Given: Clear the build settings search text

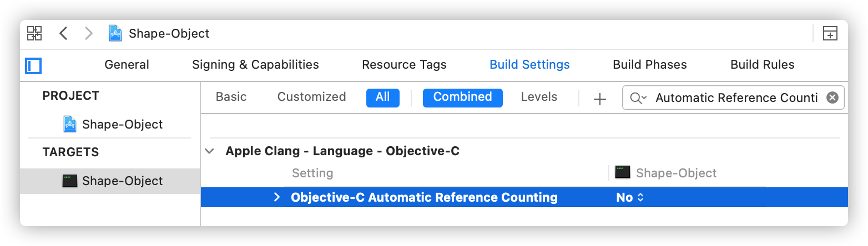Looking at the screenshot, I should click(x=832, y=98).
